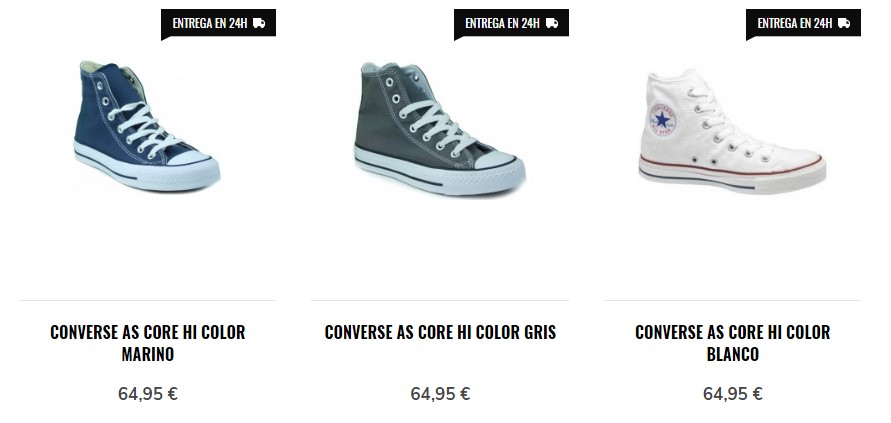
Task: Select the 'ENTREGA EN 24H' text above the grey sneaker
Action: tap(502, 23)
